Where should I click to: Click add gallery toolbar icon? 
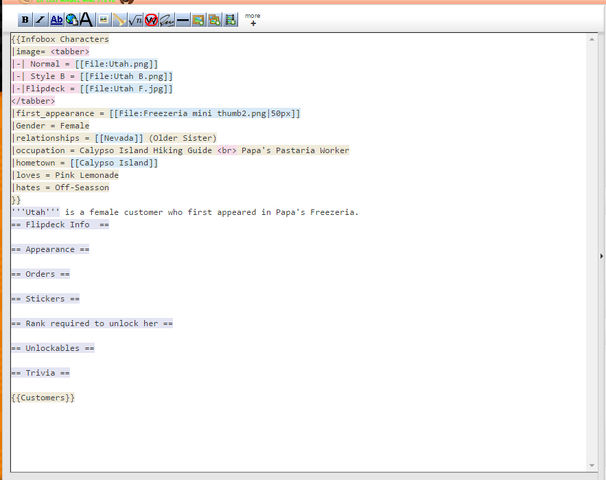(214, 20)
